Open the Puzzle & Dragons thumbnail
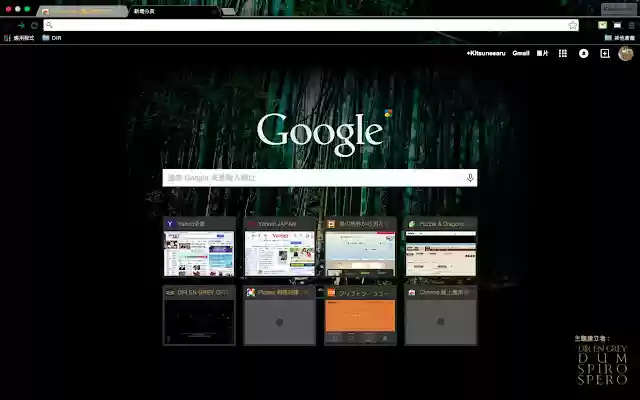This screenshot has height=400, width=640. [x=440, y=247]
